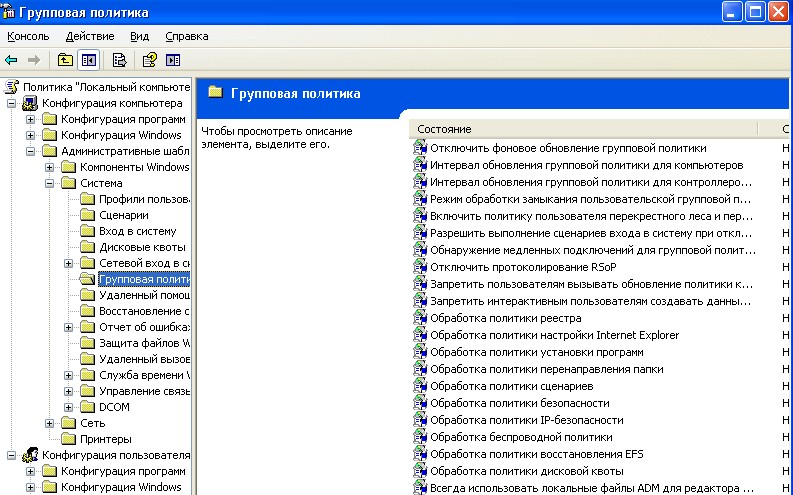The height and width of the screenshot is (495, 793).
Task: Click the rightmost action pane toolbar icon
Action: tap(173, 61)
